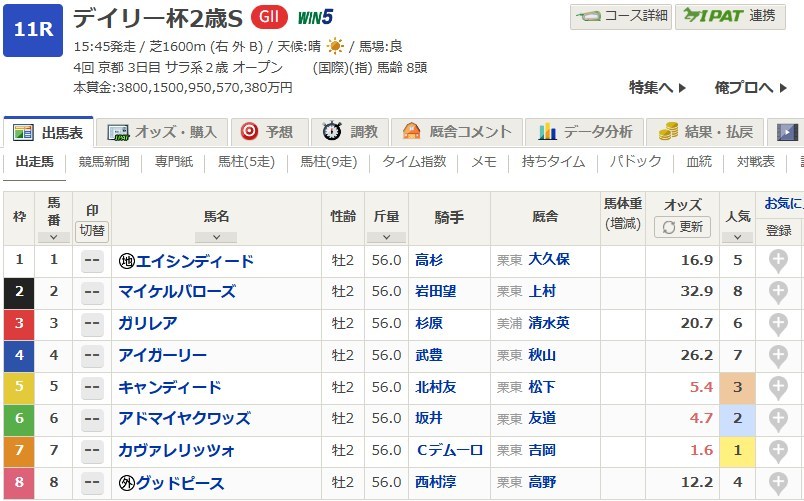The height and width of the screenshot is (501, 804).
Task: Click the WIN5 logo icon
Action: point(314,17)
